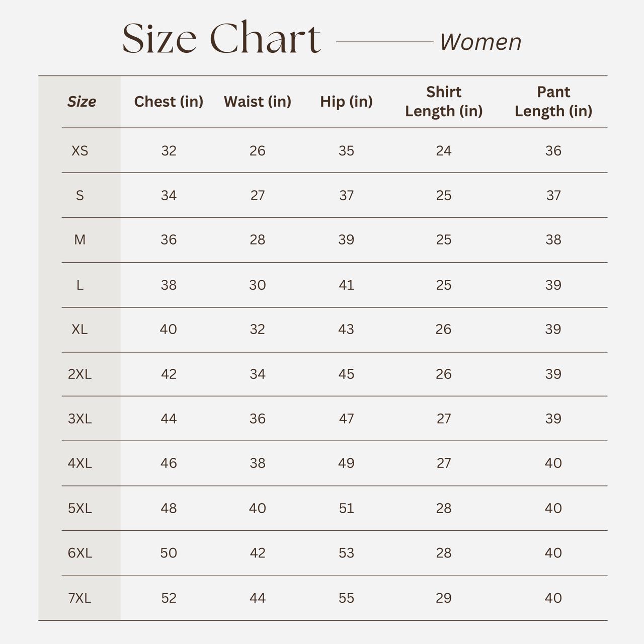This screenshot has height=644, width=644.
Task: Click the Shirt Length (in) header
Action: tap(443, 102)
